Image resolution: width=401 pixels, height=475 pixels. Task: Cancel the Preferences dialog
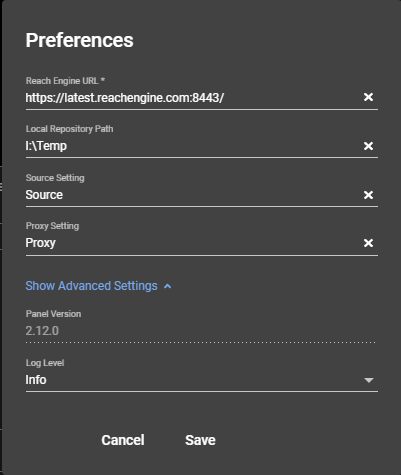click(123, 440)
